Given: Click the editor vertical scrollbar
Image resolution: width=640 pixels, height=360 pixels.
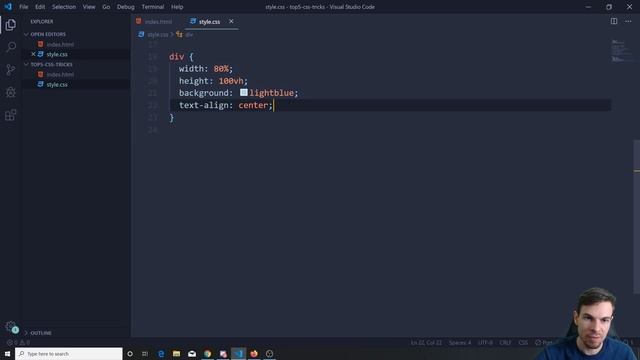Looking at the screenshot, I should point(636,216).
